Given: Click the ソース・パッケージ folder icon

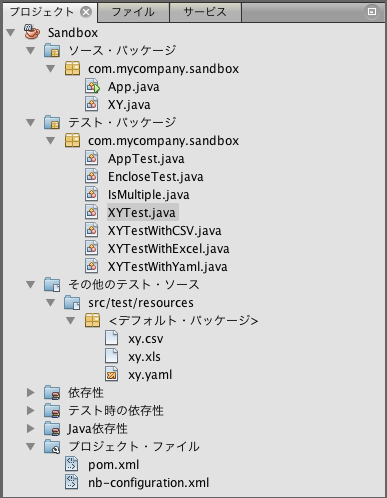Looking at the screenshot, I should (52, 50).
